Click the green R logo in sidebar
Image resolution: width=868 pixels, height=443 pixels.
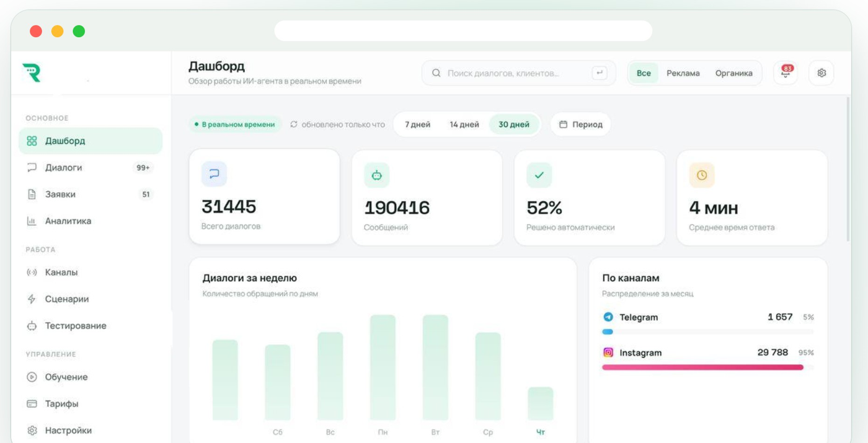click(31, 72)
